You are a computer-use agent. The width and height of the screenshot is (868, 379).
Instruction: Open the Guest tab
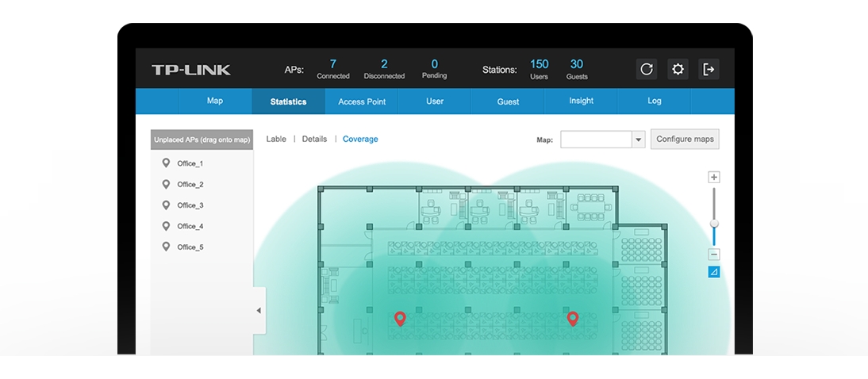click(x=508, y=101)
